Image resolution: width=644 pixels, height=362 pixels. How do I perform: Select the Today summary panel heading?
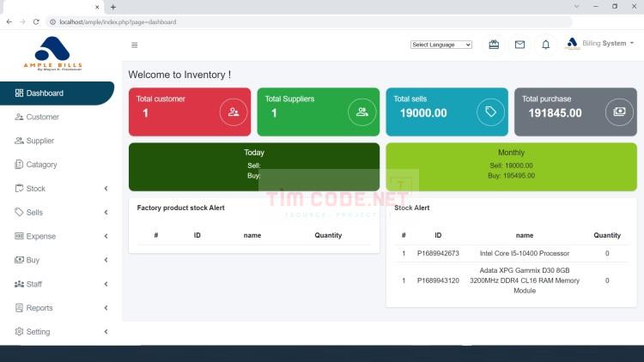pos(254,153)
